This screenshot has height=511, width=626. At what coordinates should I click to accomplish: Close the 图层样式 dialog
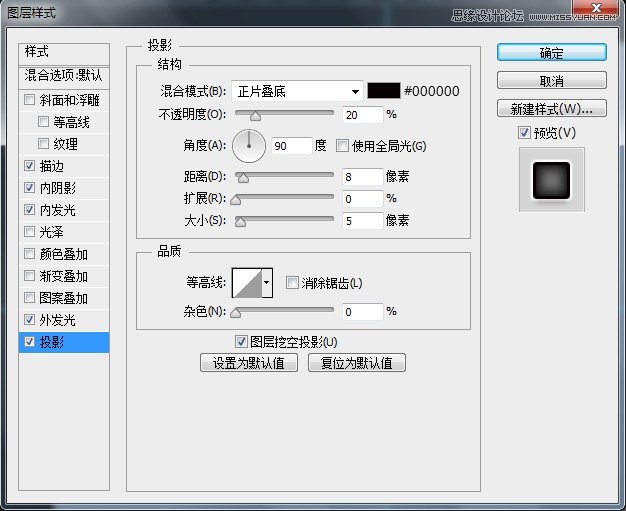596,8
